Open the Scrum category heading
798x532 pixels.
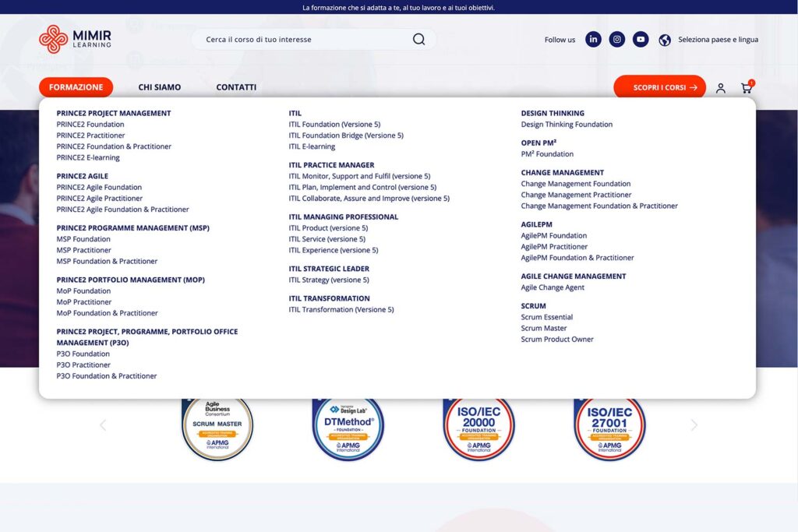coord(533,305)
